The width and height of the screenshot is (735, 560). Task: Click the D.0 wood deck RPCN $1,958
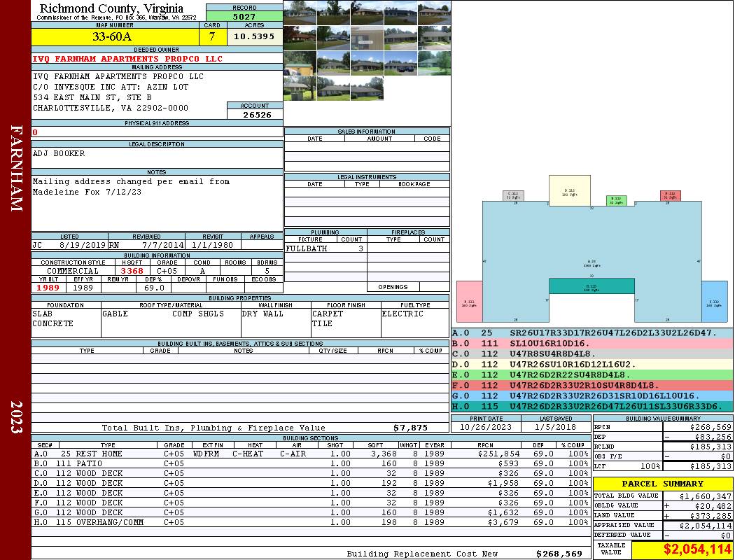point(503,483)
